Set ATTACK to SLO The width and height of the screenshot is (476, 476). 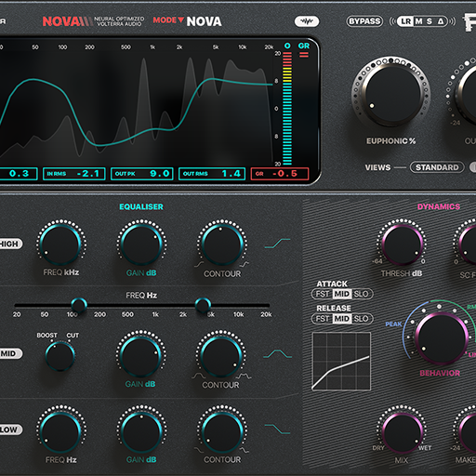(x=362, y=294)
